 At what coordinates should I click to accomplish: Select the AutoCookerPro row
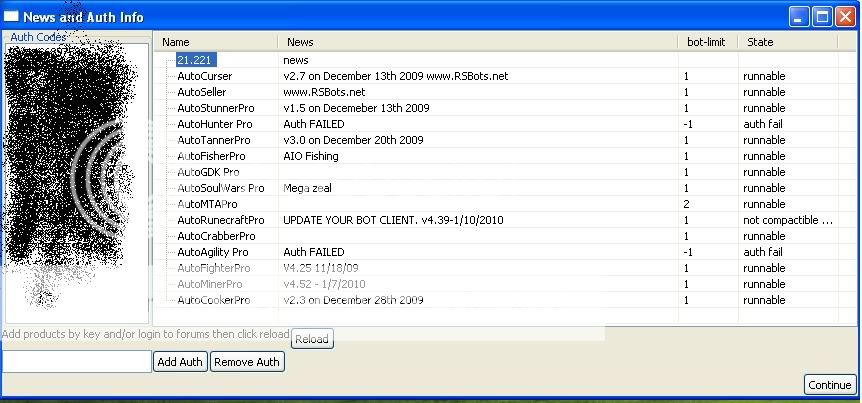(213, 300)
